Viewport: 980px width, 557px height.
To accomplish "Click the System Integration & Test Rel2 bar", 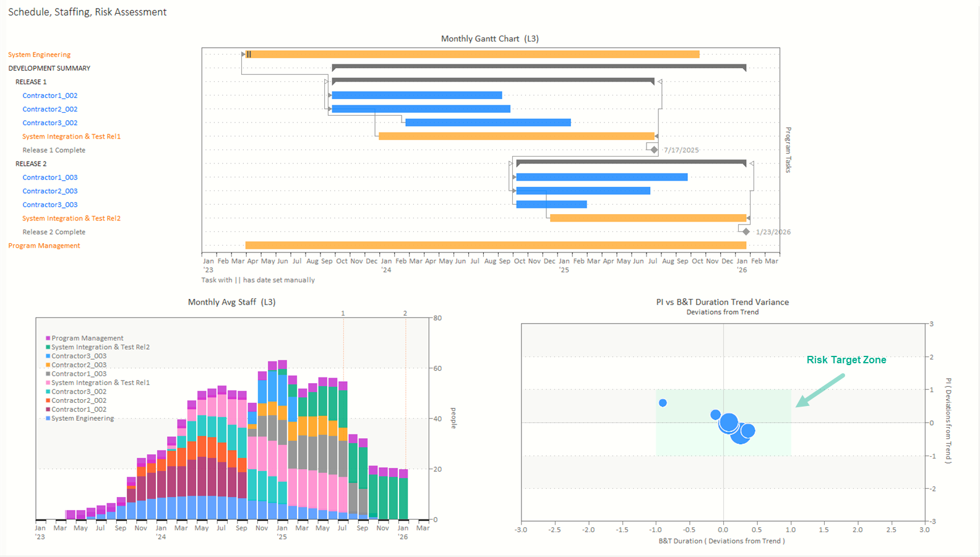I will [x=648, y=218].
